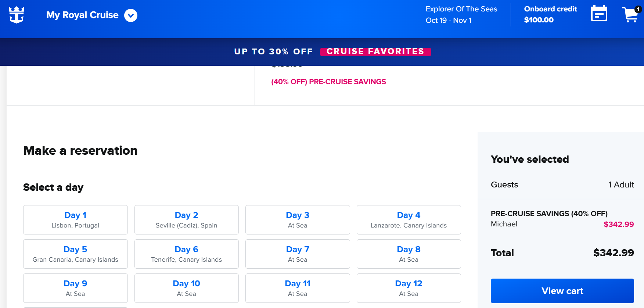Pick Day 4 Lanzarote, Canary Islands

click(409, 220)
